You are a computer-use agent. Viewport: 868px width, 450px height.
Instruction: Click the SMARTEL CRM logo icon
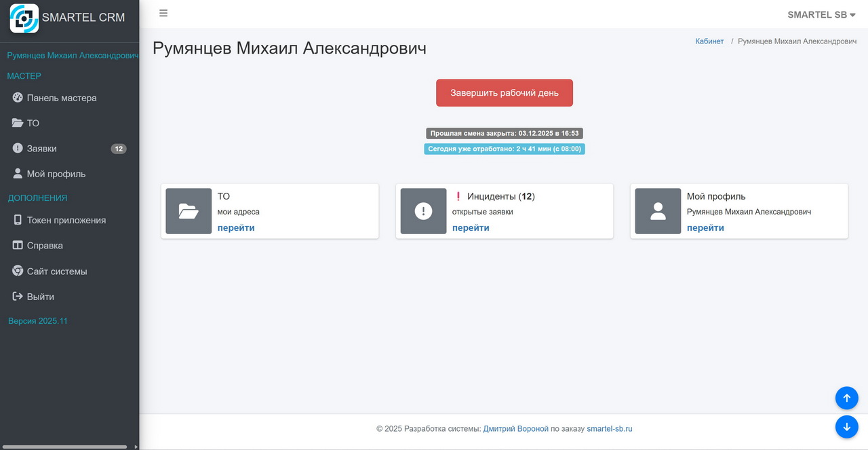24,18
